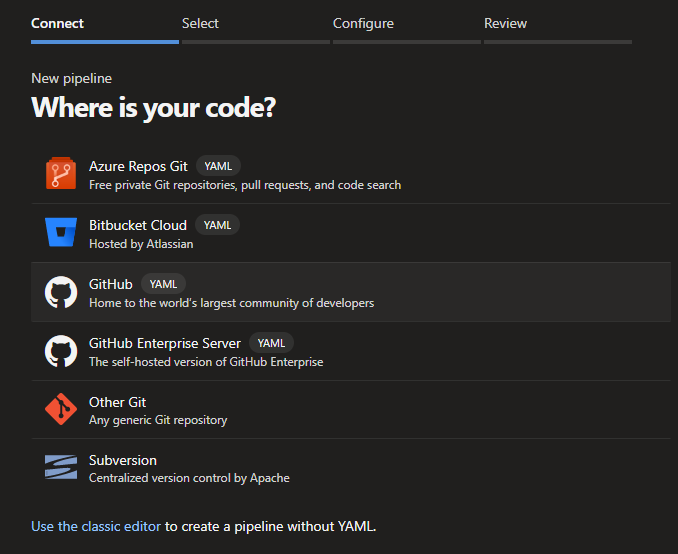Click YAML badge beside Azure Repos Git
Screen dimensions: 678x554
click(x=218, y=166)
